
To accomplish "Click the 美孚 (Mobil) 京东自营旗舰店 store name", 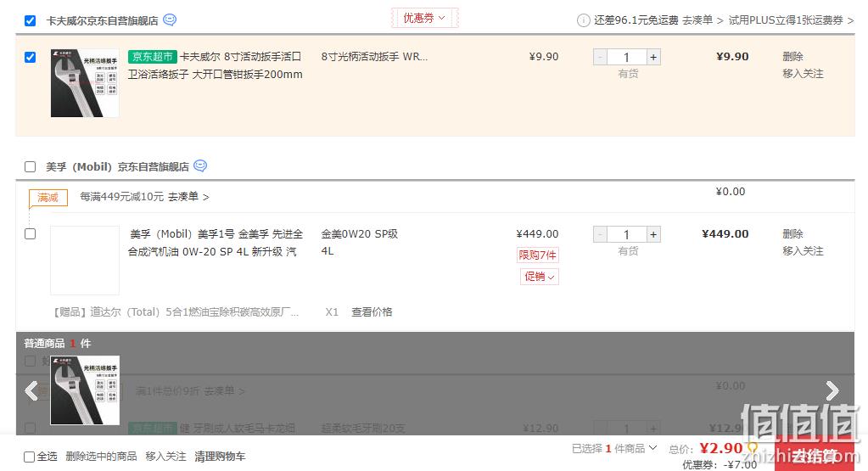I will 117,166.
